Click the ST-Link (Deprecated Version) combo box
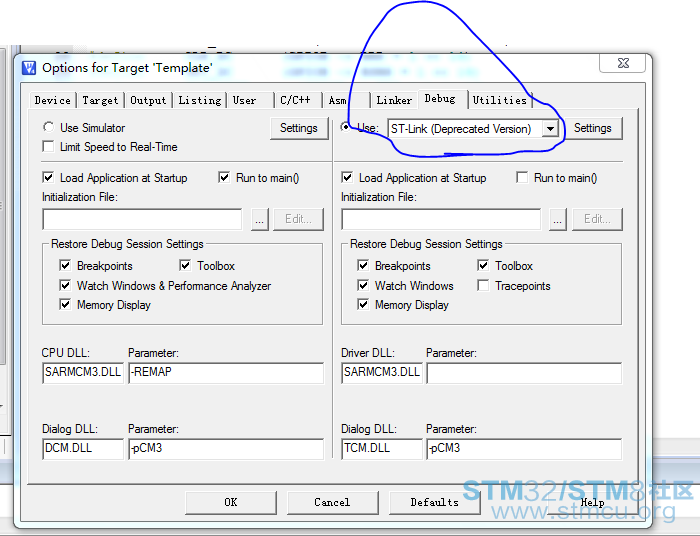 point(473,129)
